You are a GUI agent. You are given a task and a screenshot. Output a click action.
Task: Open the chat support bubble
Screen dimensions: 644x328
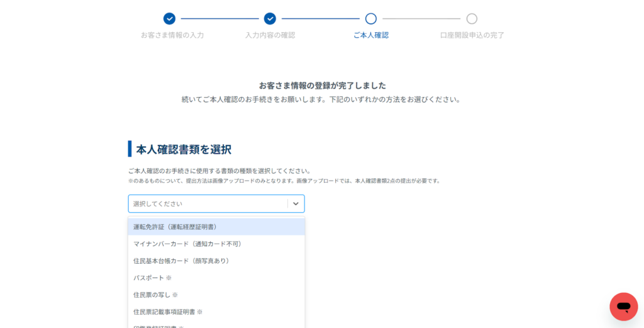[x=623, y=307]
